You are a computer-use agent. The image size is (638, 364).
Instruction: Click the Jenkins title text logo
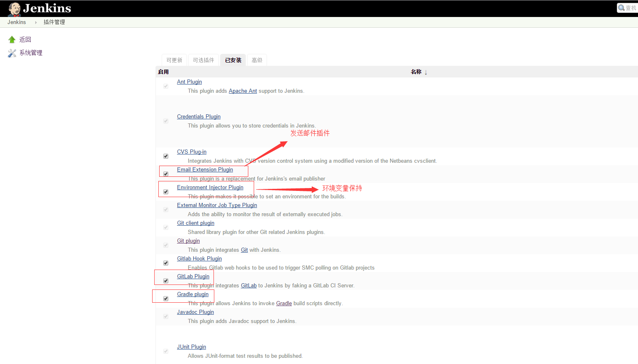(47, 8)
